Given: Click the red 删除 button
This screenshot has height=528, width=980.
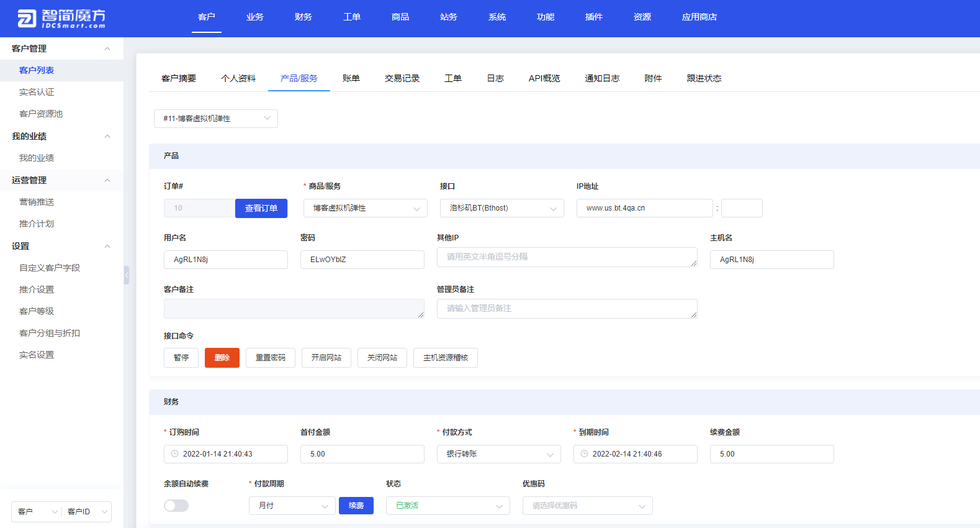Looking at the screenshot, I should point(222,358).
